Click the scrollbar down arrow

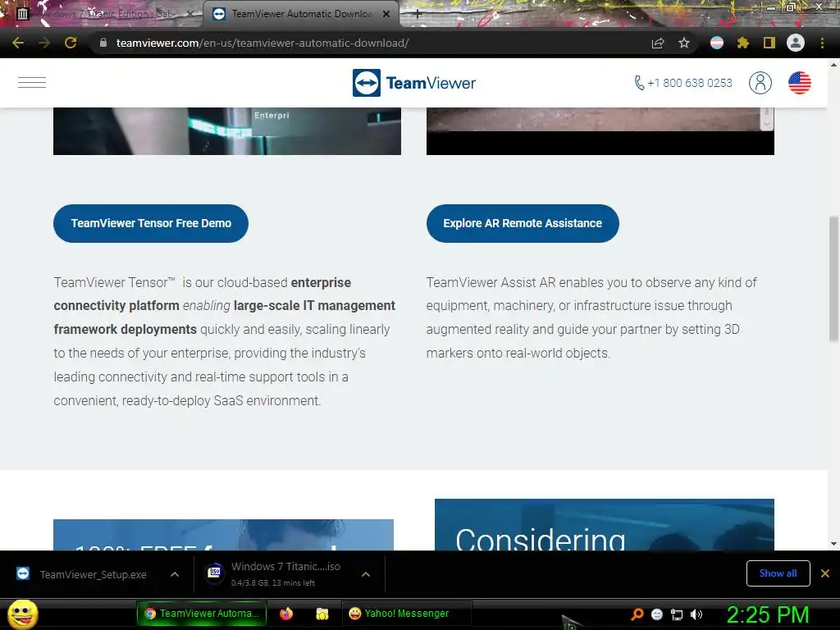[x=833, y=544]
